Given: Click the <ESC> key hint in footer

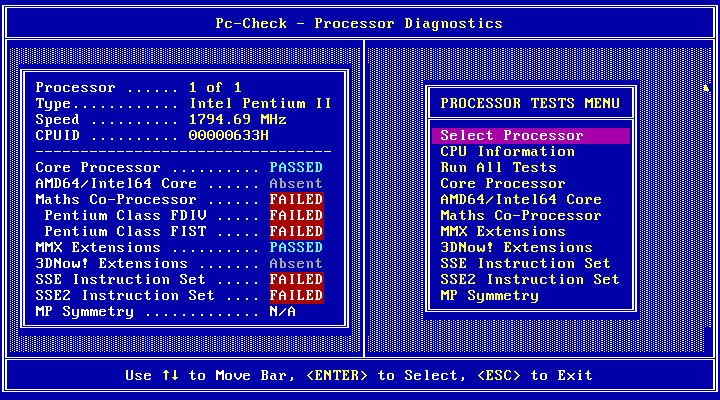Looking at the screenshot, I should pos(499,376).
